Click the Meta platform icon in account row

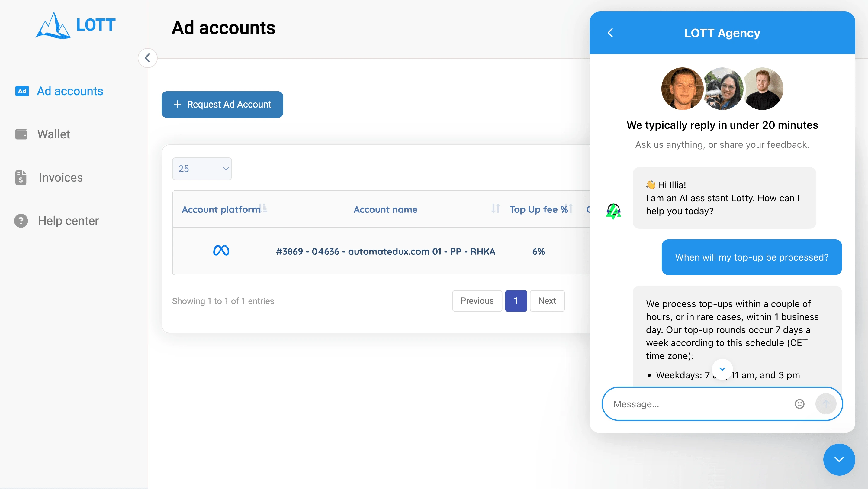(220, 251)
